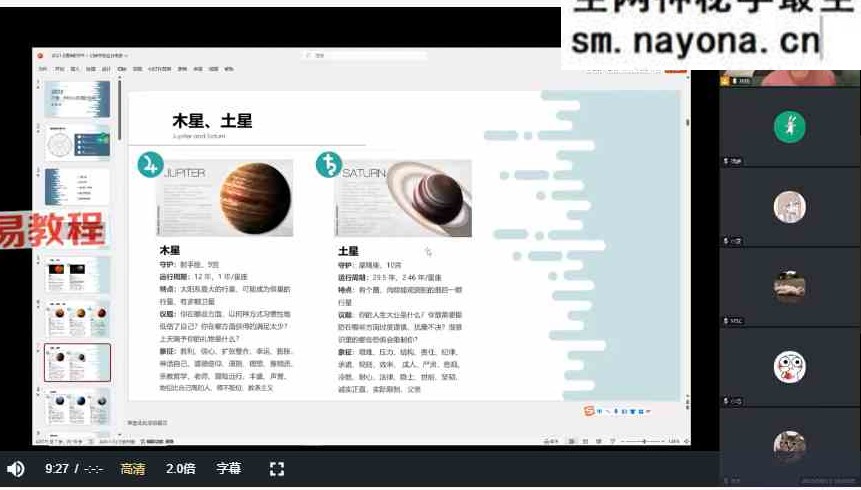Screen dimensions: 861x490
Task: Click the PowerPoint zoom slider
Action: click(644, 441)
